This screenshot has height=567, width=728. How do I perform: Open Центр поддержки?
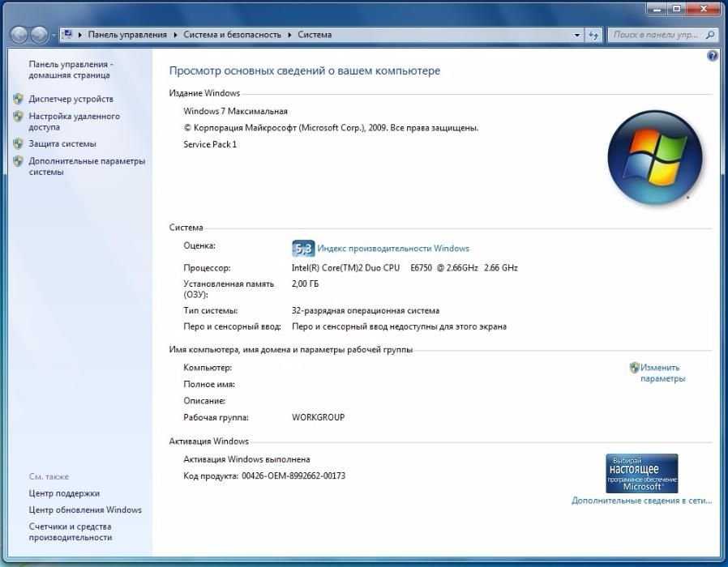(64, 493)
